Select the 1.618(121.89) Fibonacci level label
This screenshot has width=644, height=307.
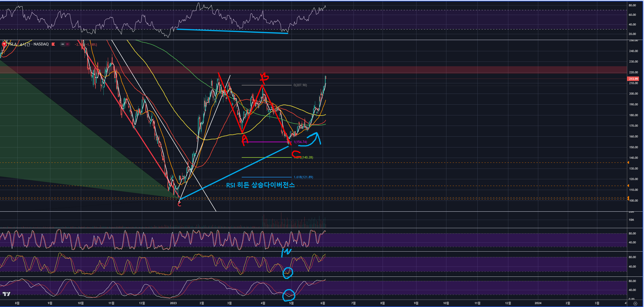click(303, 177)
